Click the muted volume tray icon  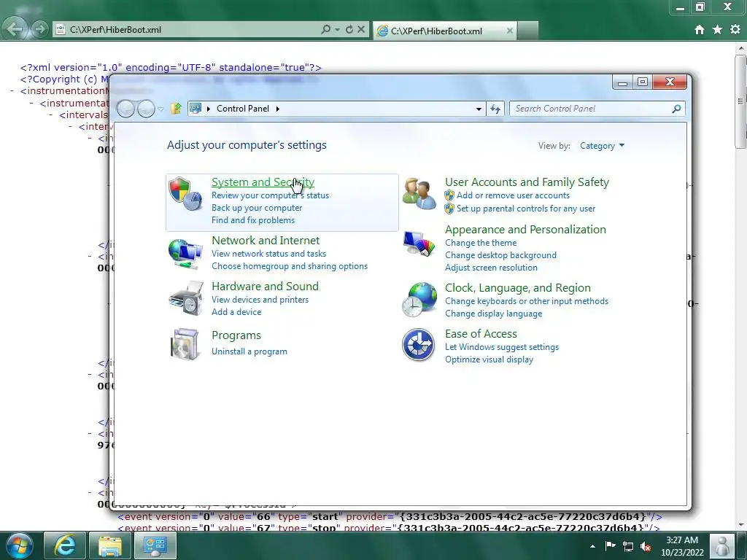646,546
